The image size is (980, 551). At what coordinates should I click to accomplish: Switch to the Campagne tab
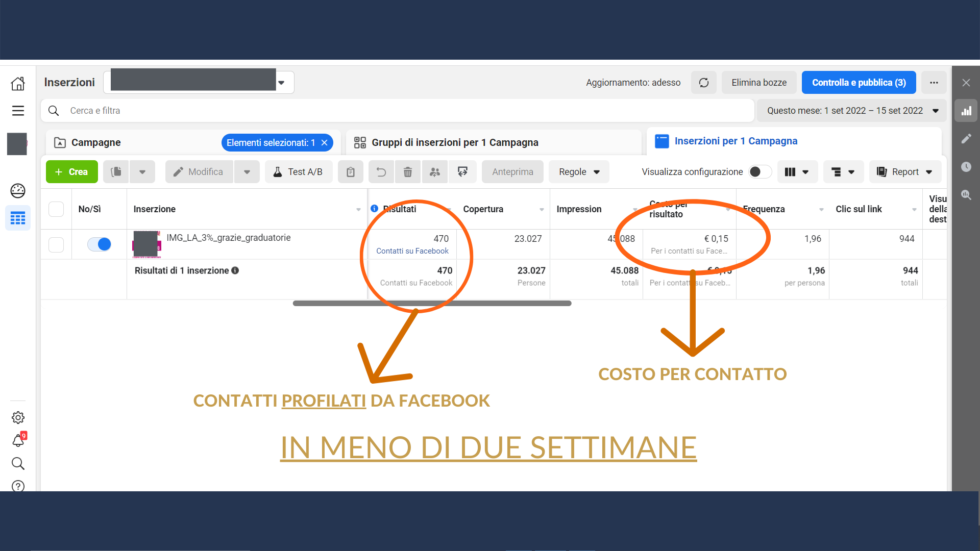(96, 143)
